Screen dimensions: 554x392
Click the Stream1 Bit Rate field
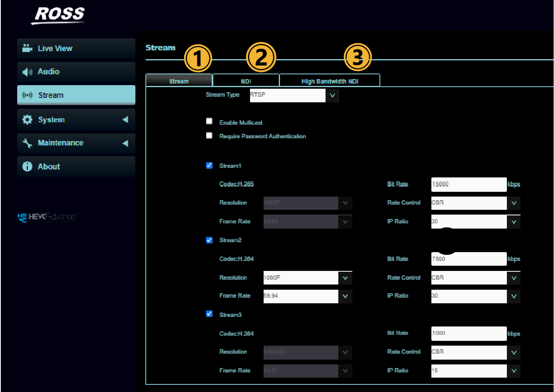point(469,184)
